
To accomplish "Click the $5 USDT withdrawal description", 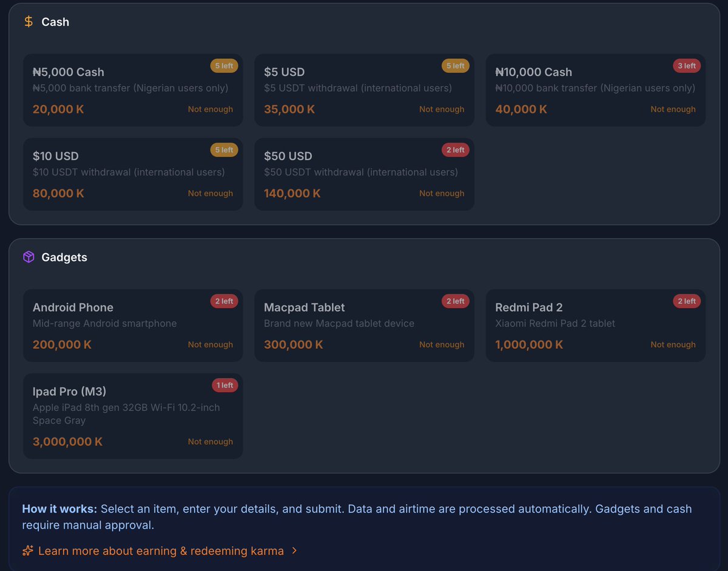I will coord(358,88).
